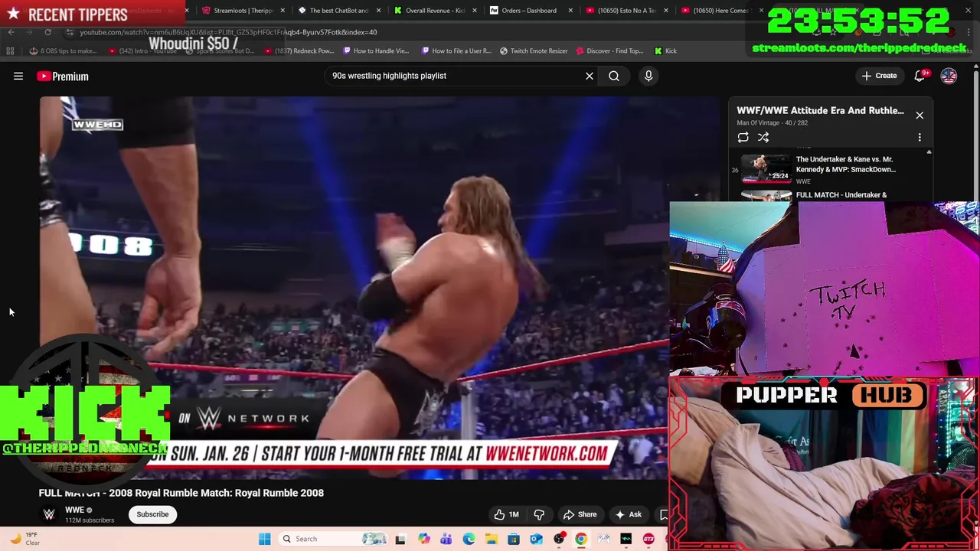Open YouTube notifications bell
The width and height of the screenshot is (980, 551).
(x=920, y=76)
